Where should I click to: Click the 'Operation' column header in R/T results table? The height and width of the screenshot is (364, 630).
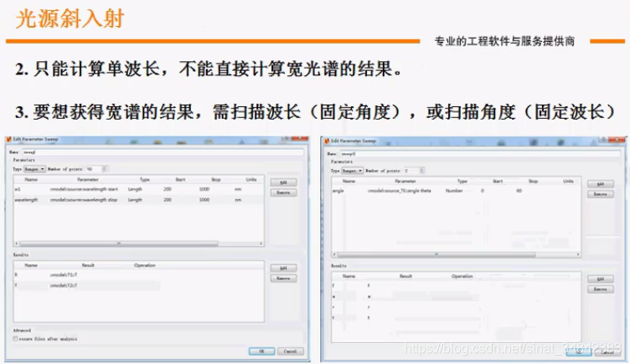click(x=145, y=265)
